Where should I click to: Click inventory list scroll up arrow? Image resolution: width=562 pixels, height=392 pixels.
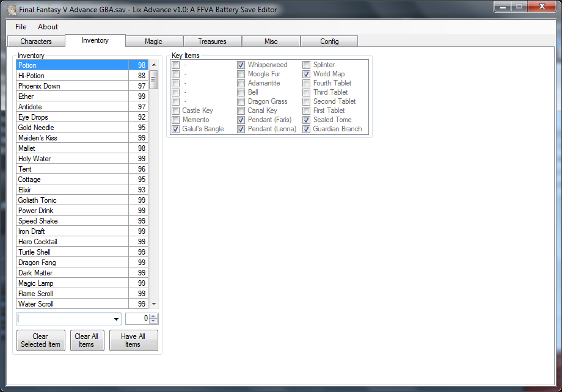coord(154,65)
